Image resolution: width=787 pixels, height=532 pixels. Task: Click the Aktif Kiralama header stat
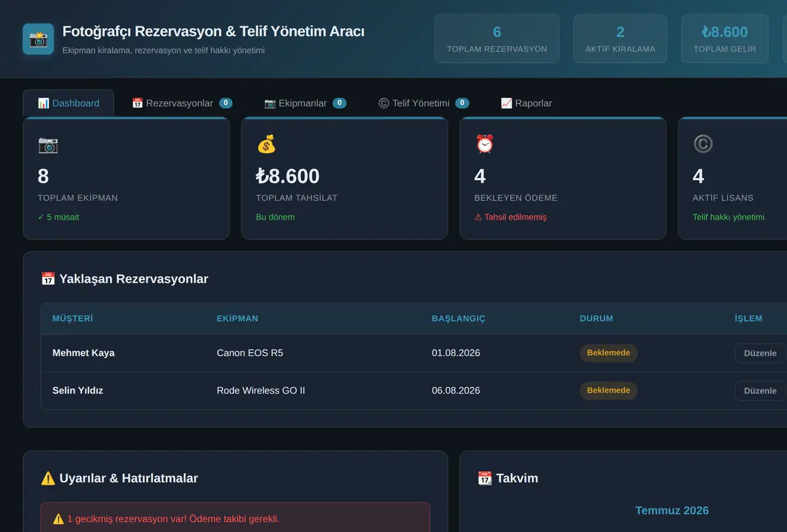click(620, 39)
